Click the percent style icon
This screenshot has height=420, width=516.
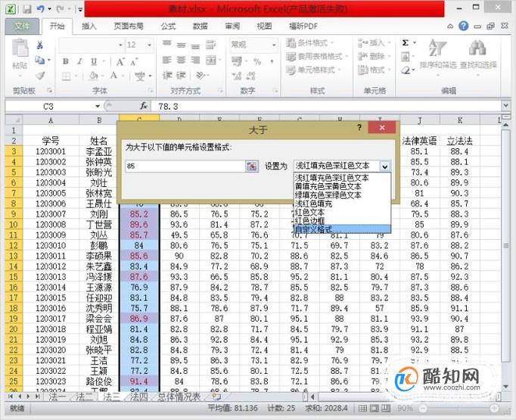coord(257,61)
